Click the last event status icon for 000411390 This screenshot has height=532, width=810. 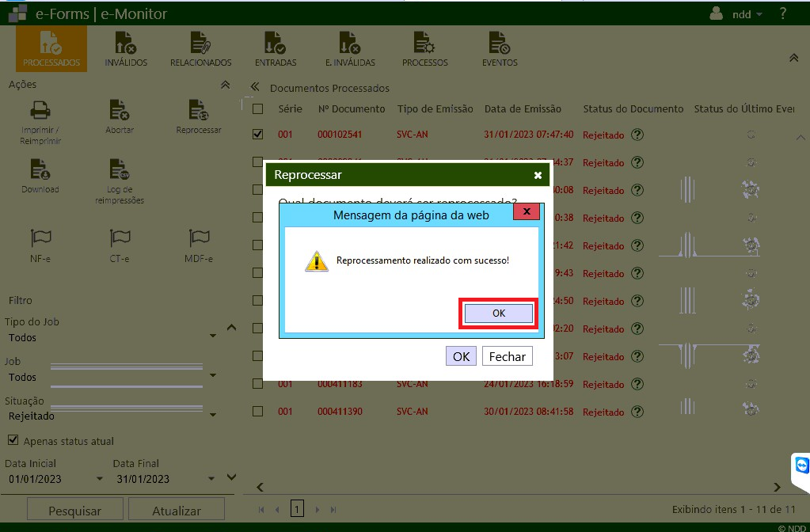pos(751,408)
